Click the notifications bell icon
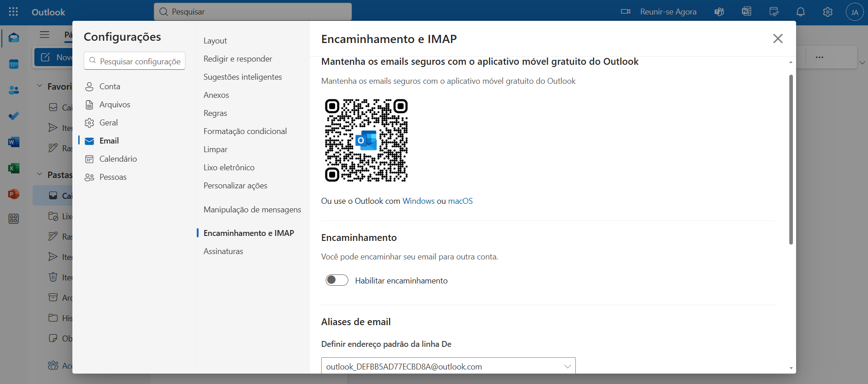Screen dimensions: 868x384 [801, 12]
